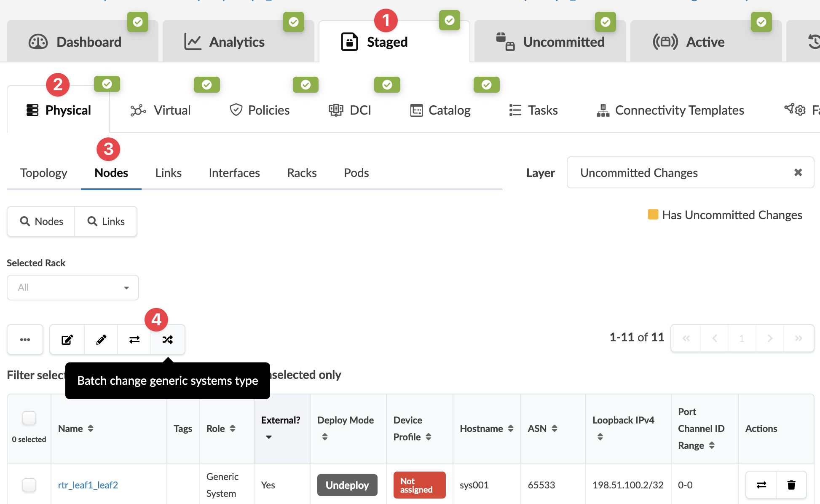The image size is (820, 504).
Task: Tick the checkbox for the rtr_leaf1_leaf2 row
Action: point(29,485)
